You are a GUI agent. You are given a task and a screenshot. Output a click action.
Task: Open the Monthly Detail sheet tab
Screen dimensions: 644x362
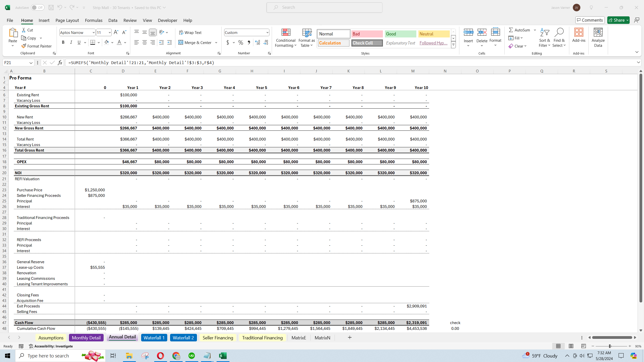pos(86,338)
